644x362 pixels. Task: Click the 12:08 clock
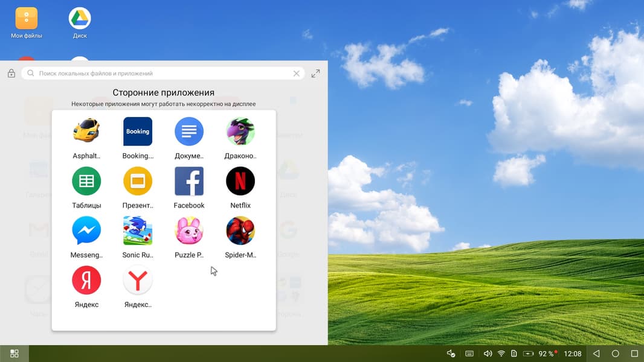(573, 354)
